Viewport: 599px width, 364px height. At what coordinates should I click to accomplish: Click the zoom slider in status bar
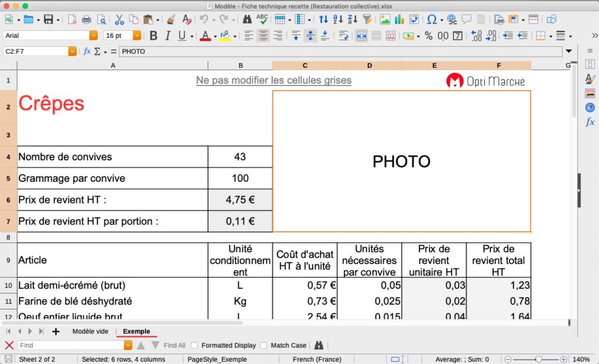pos(538,359)
